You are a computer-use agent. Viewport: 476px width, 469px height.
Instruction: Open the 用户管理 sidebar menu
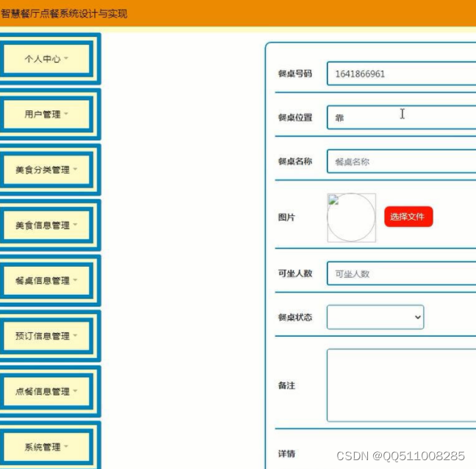pos(46,114)
